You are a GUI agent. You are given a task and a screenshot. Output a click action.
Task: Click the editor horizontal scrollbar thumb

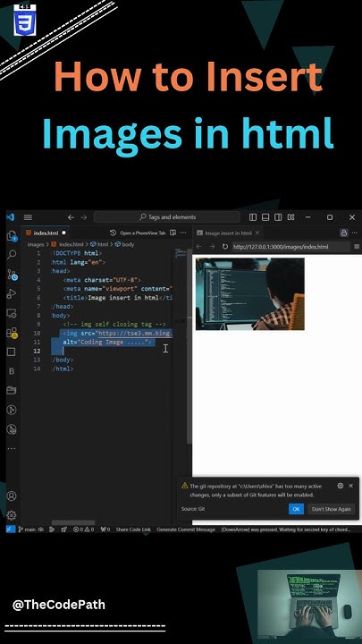(x=73, y=522)
